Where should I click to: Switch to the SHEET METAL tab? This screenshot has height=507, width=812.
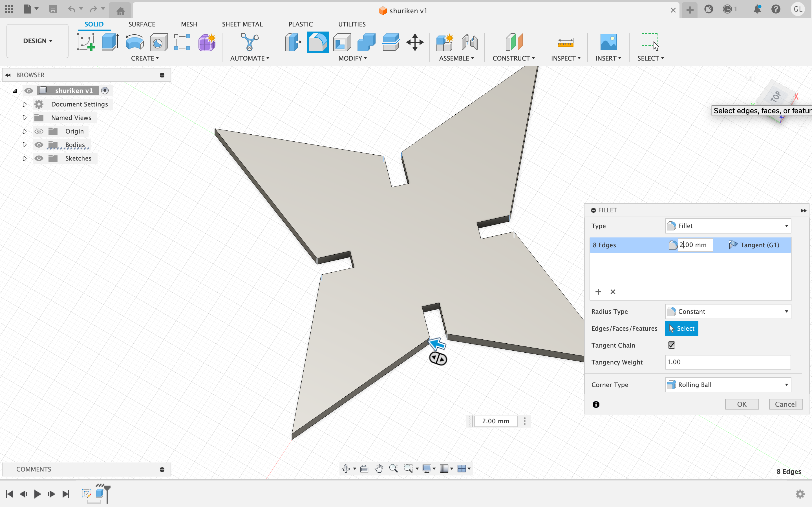coord(242,24)
